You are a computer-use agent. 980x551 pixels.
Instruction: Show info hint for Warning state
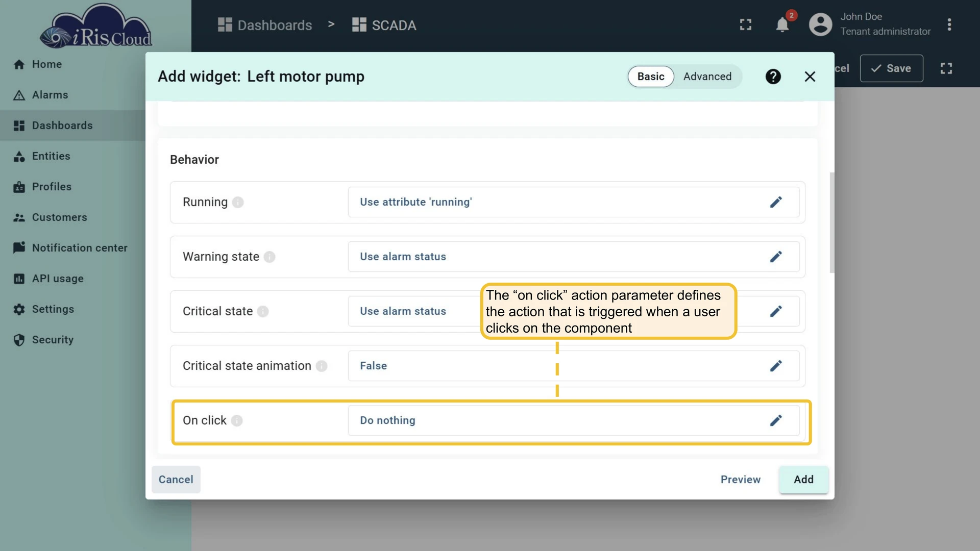tap(269, 257)
